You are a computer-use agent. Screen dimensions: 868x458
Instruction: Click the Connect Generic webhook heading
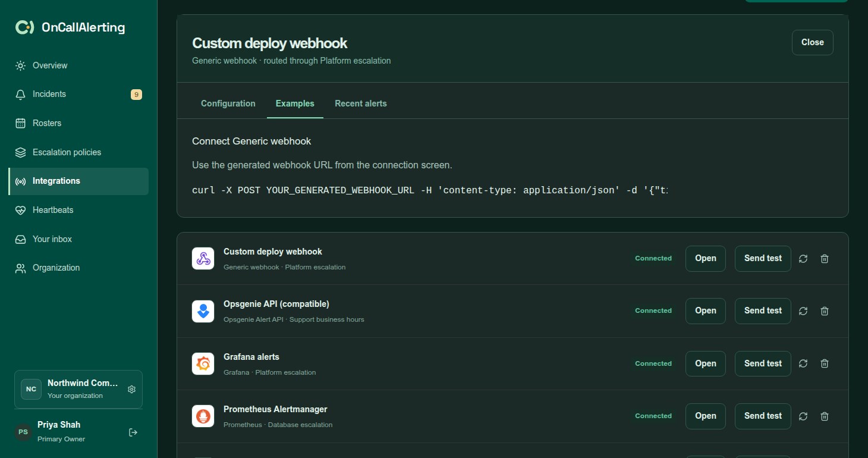coord(251,141)
